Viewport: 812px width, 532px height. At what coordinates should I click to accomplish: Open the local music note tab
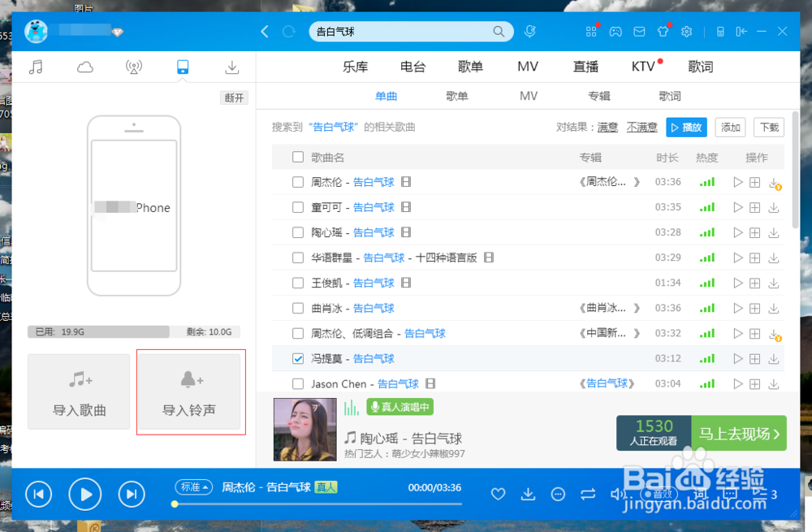tap(36, 67)
